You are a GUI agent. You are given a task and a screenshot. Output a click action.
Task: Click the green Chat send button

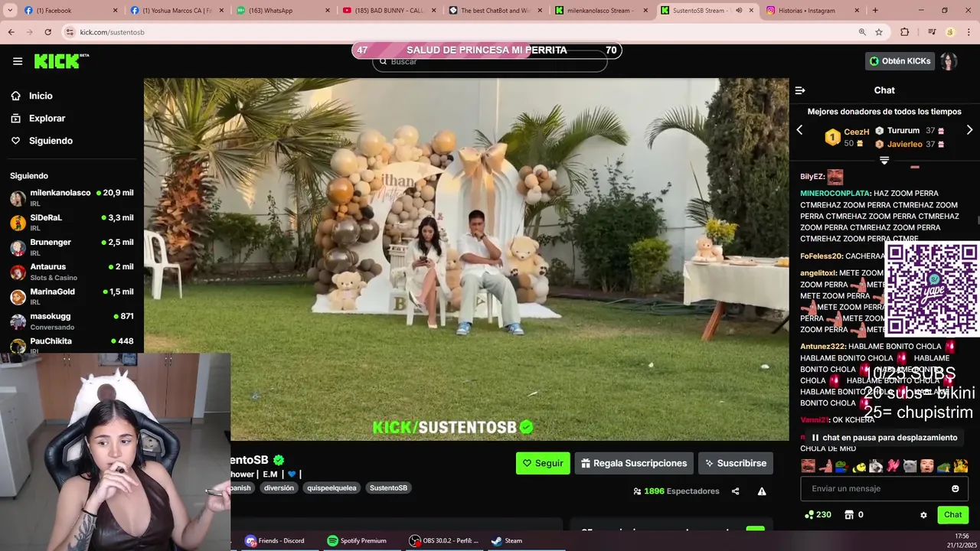(952, 515)
